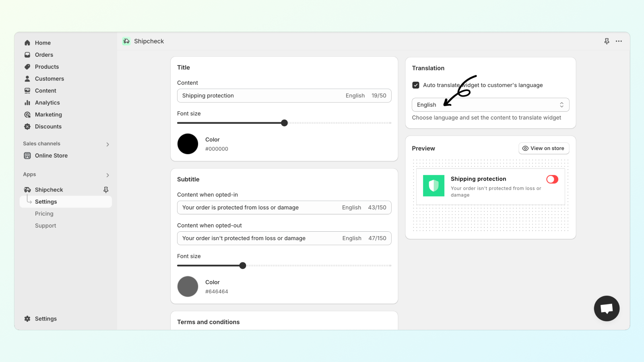Click the Content icon in sidebar
The height and width of the screenshot is (362, 644).
coord(27,91)
